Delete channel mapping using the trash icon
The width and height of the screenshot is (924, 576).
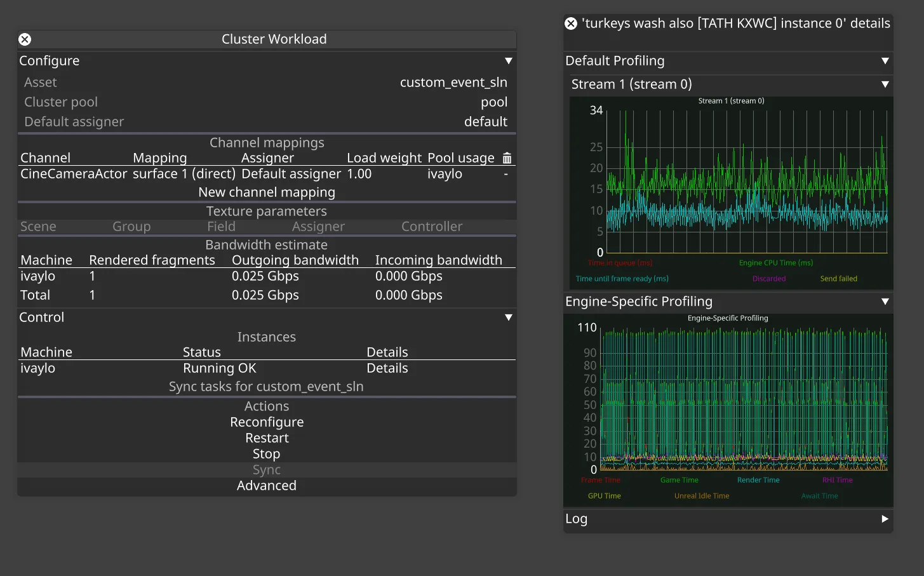[506, 157]
